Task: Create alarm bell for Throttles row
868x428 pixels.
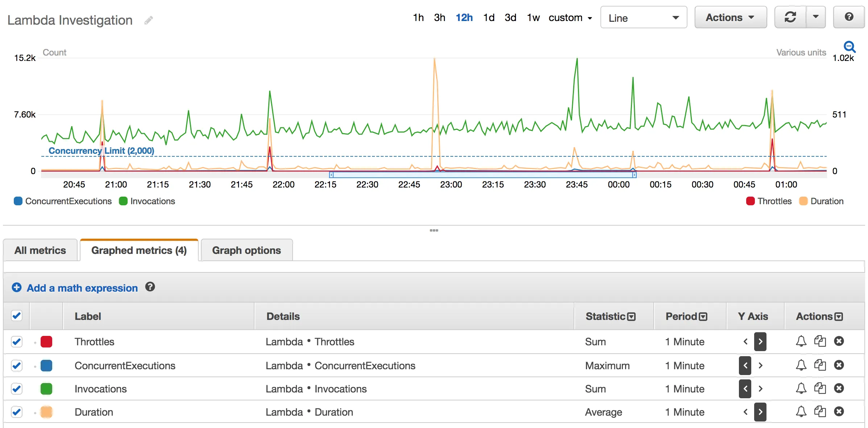Action: [x=801, y=341]
